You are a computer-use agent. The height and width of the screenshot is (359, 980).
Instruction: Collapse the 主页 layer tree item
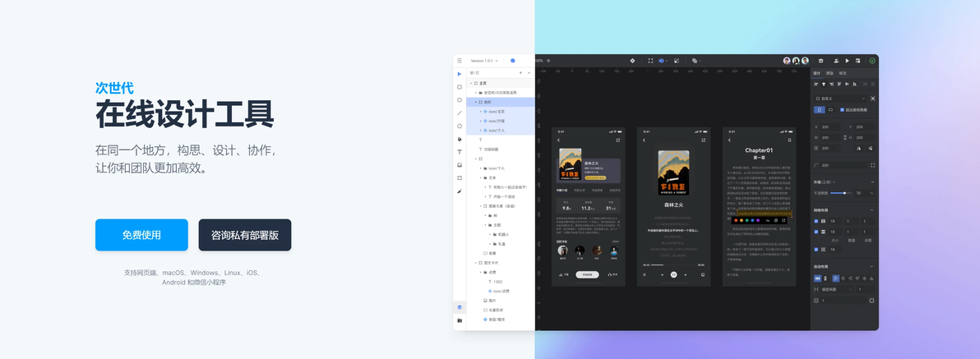click(x=470, y=83)
